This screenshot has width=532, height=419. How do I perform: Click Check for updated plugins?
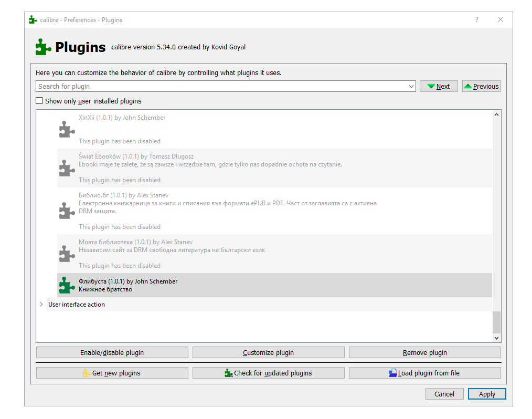click(268, 373)
